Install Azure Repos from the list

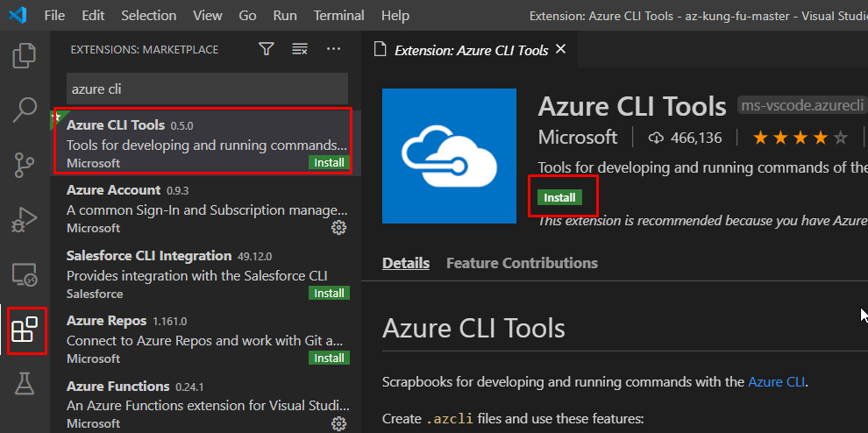click(329, 358)
